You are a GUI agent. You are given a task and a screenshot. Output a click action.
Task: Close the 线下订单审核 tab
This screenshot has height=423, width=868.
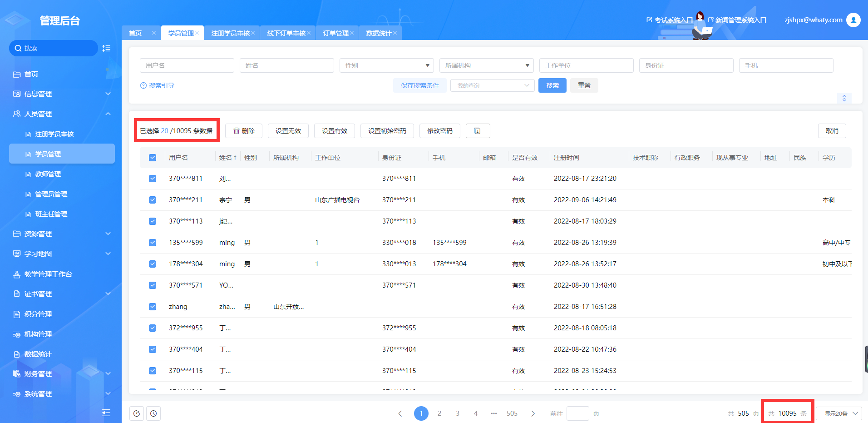pos(309,33)
